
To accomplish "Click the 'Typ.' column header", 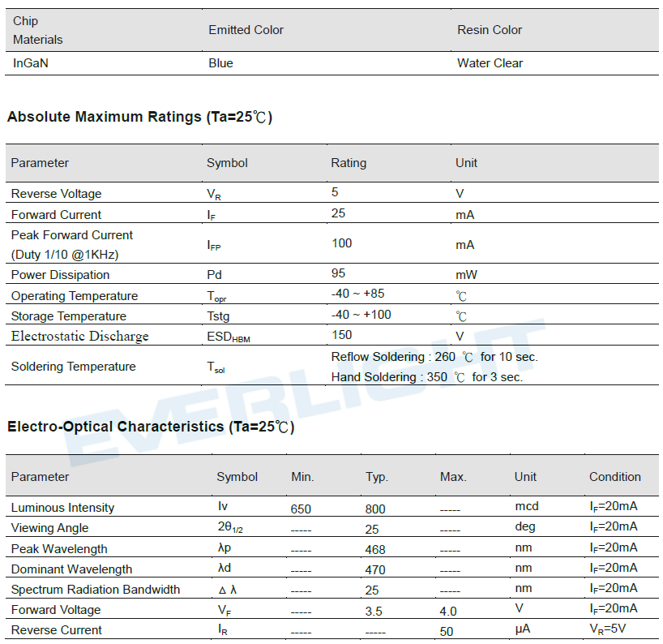I will tap(377, 477).
